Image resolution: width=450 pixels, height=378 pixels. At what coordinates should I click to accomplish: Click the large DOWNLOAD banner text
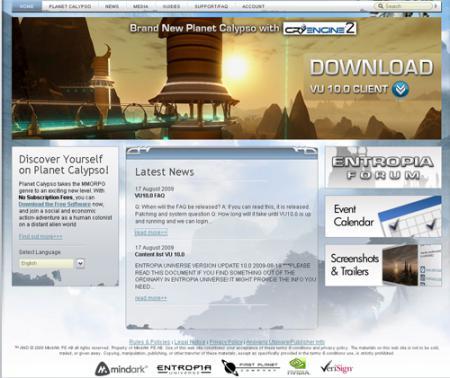point(372,68)
